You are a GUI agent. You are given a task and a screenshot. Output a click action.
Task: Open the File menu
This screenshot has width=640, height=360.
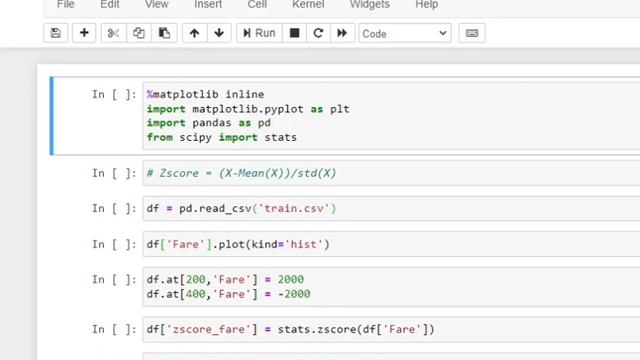[66, 4]
